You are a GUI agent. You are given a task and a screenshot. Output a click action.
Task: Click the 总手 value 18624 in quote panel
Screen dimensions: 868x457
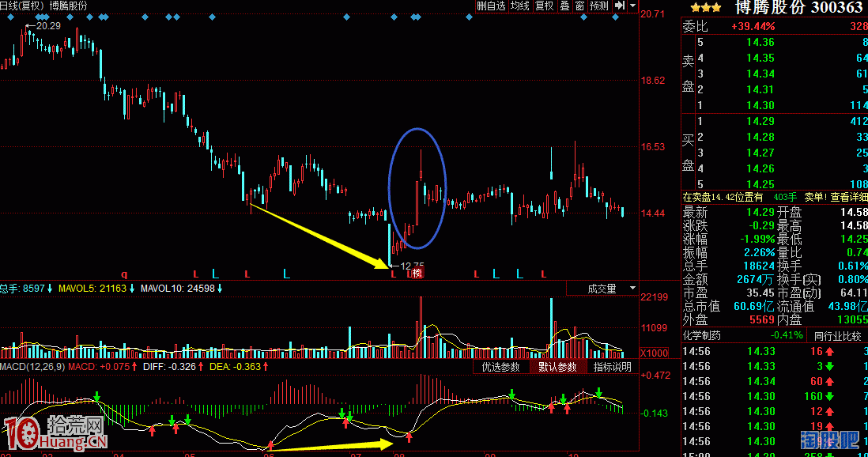(758, 266)
